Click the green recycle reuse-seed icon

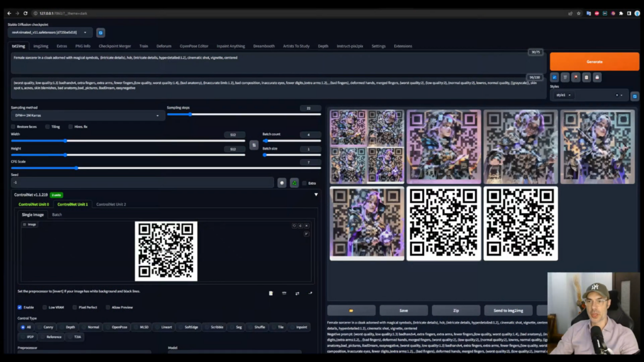[294, 183]
